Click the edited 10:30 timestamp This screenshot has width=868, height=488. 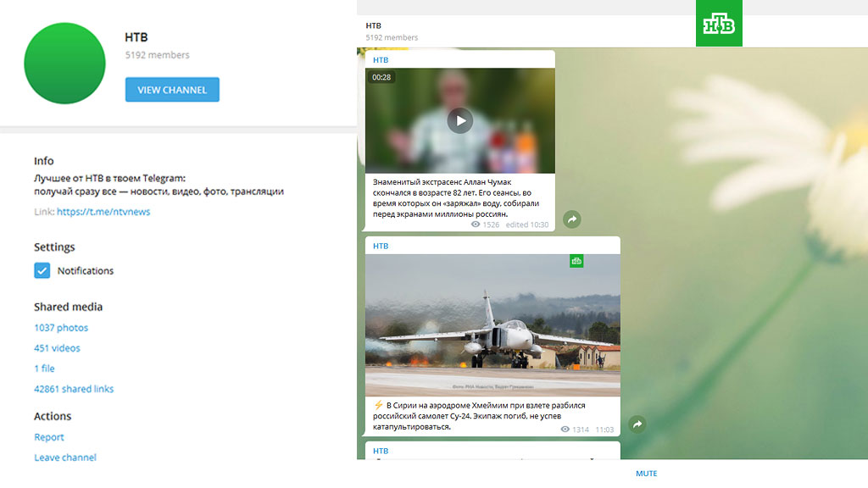(527, 225)
